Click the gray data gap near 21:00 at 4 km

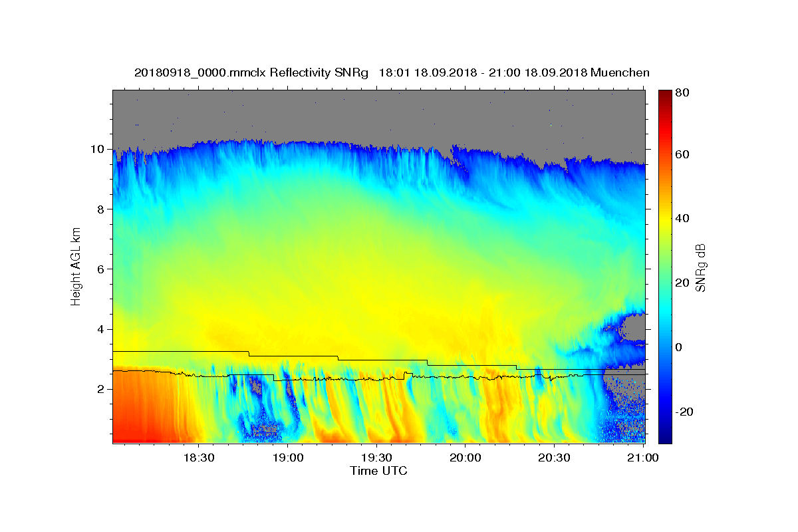pyautogui.click(x=632, y=328)
